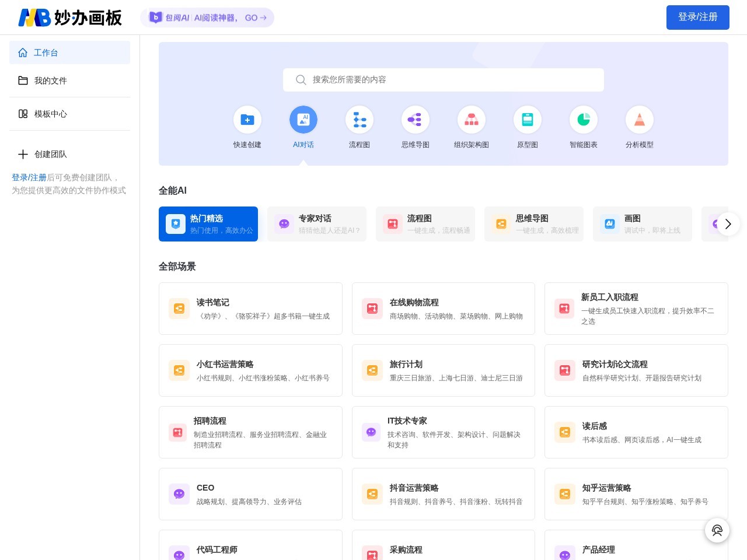Switch to the 专家对话 tab

click(317, 224)
